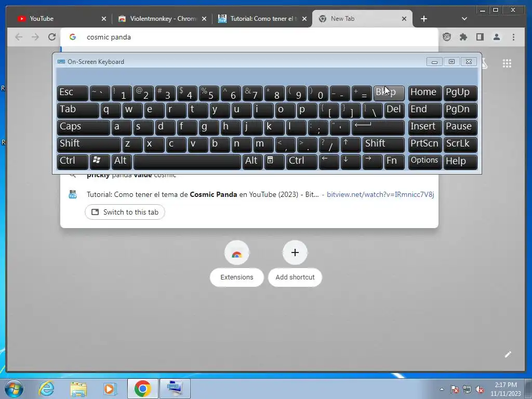
Task: Click the Windows logo key on keyboard
Action: pyautogui.click(x=100, y=162)
